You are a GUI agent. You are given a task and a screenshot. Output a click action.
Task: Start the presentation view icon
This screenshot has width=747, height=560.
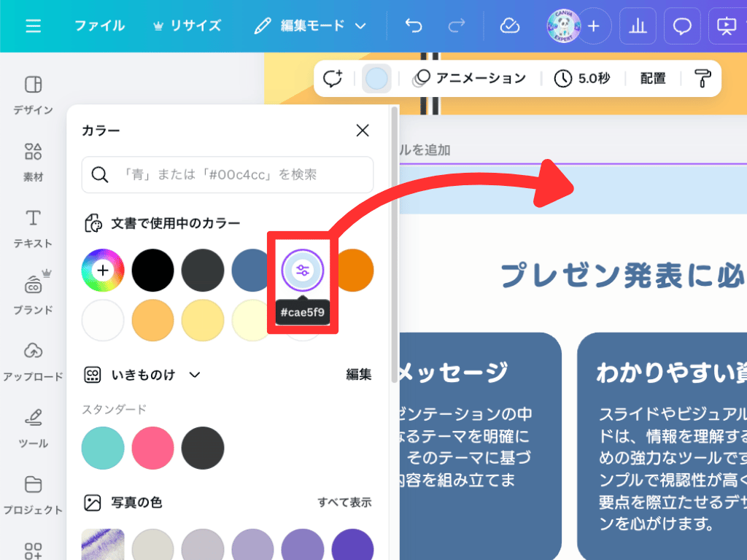pyautogui.click(x=727, y=26)
